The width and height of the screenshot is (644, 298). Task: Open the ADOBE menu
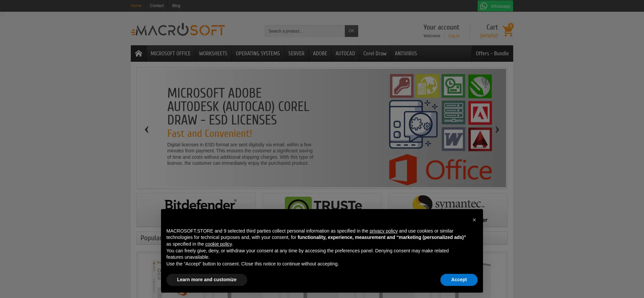(x=320, y=53)
